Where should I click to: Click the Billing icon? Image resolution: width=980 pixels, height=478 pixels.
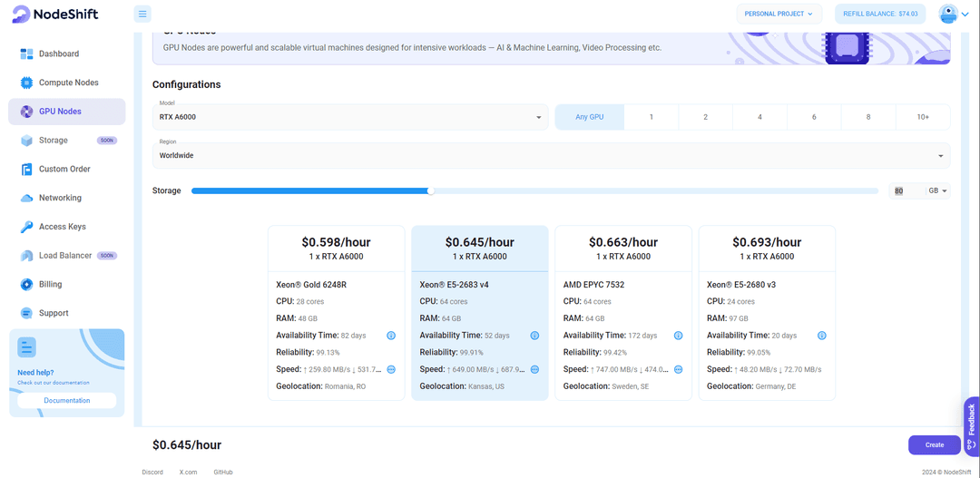26,284
